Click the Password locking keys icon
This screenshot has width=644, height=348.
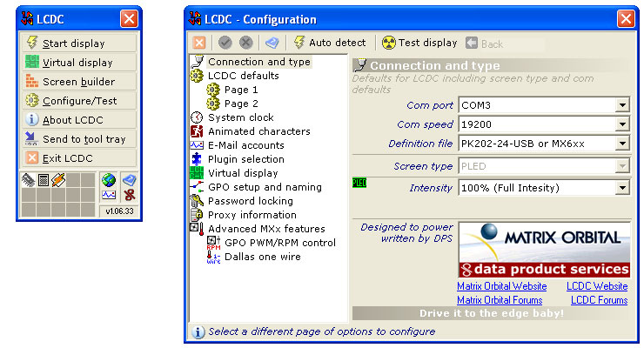pos(198,201)
